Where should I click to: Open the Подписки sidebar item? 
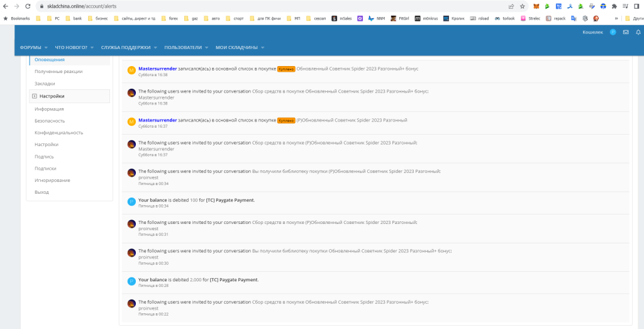click(45, 169)
